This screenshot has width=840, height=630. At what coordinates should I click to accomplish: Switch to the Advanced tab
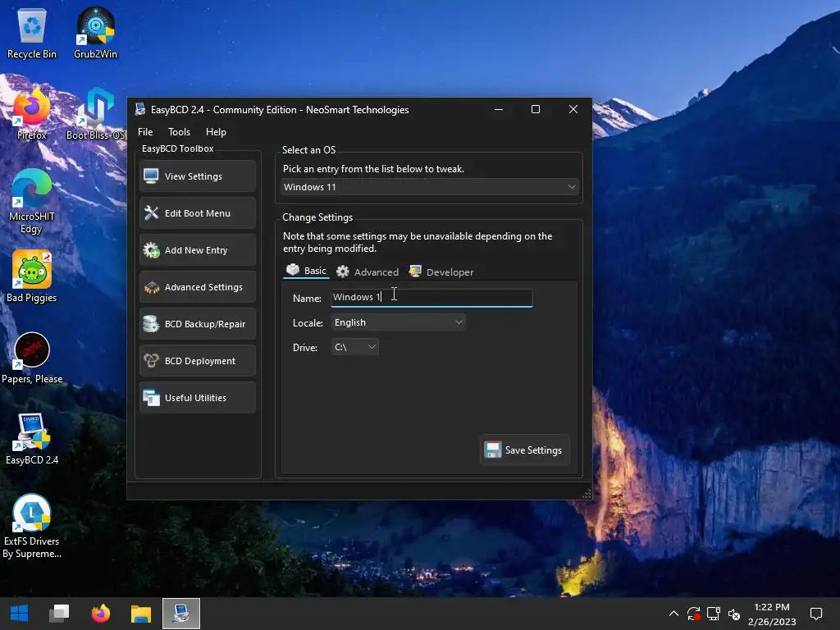click(367, 272)
